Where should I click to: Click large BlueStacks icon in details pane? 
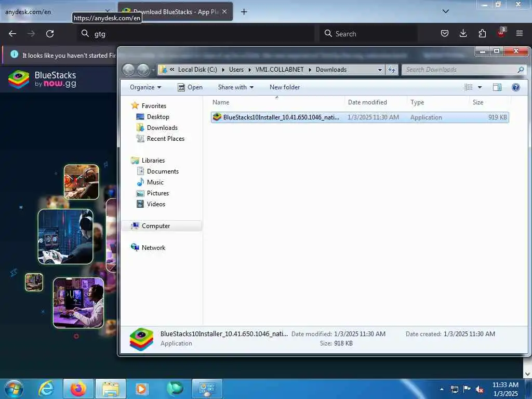[x=141, y=339]
